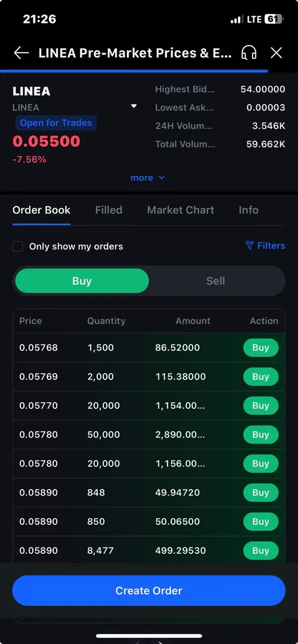
Task: Tap Open for Trades status badge
Action: [56, 123]
